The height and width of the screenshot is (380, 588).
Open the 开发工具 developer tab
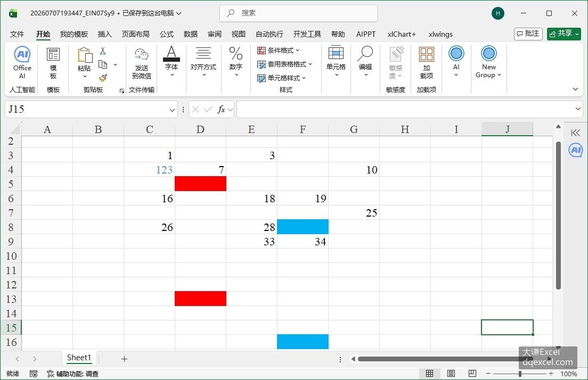tap(307, 34)
